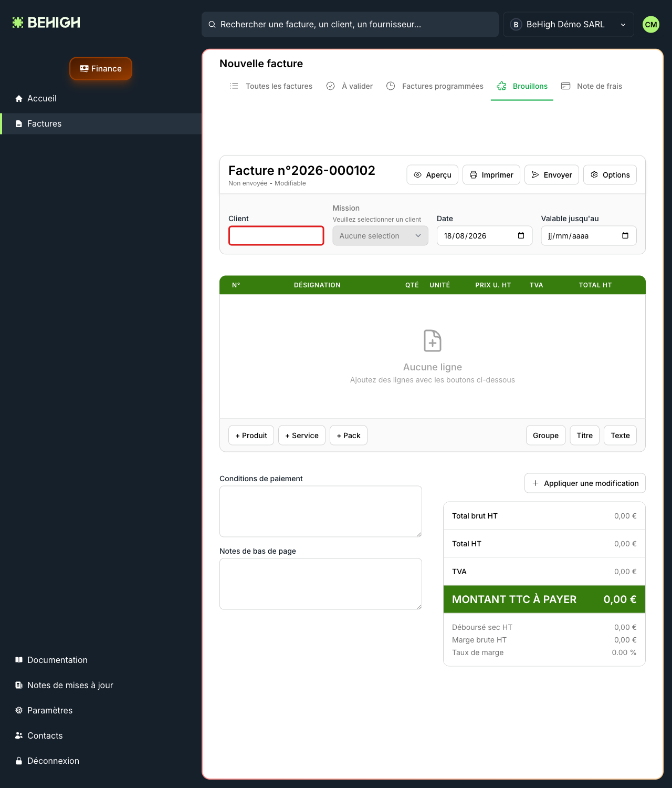Switch to Toutes les factures tab
672x788 pixels.
pos(271,86)
